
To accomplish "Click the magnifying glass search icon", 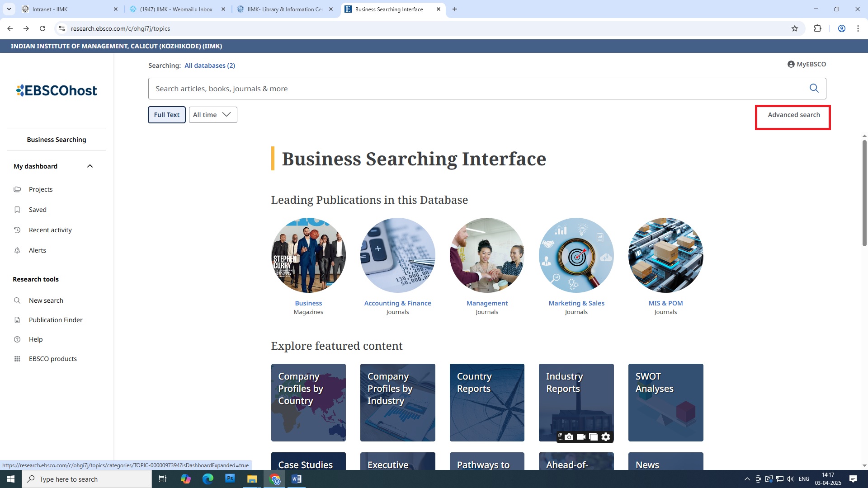I will click(814, 89).
